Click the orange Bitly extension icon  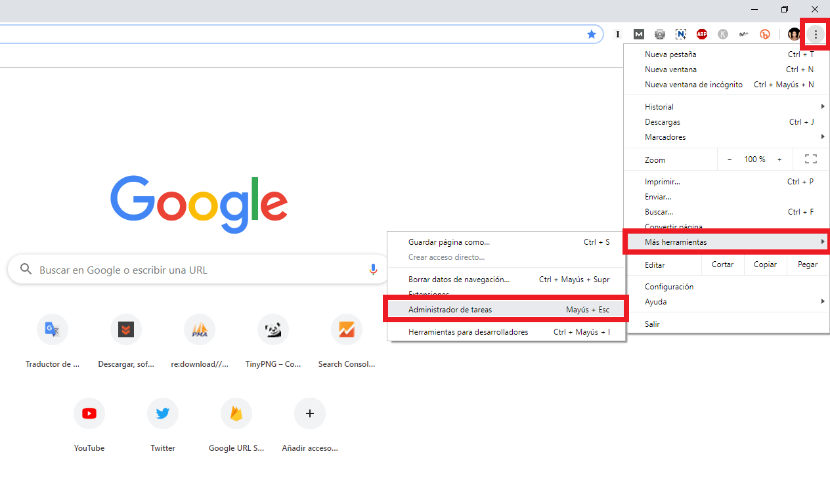[x=765, y=34]
